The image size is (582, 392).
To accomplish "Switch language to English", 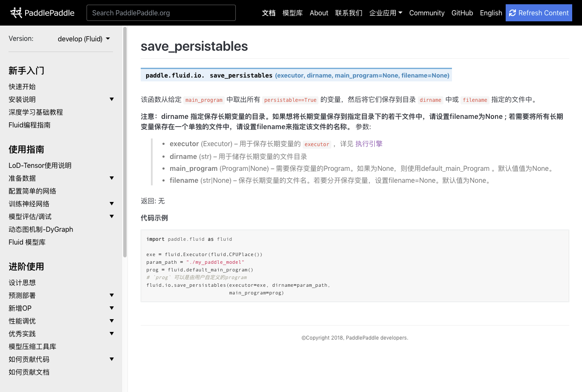I will point(491,13).
